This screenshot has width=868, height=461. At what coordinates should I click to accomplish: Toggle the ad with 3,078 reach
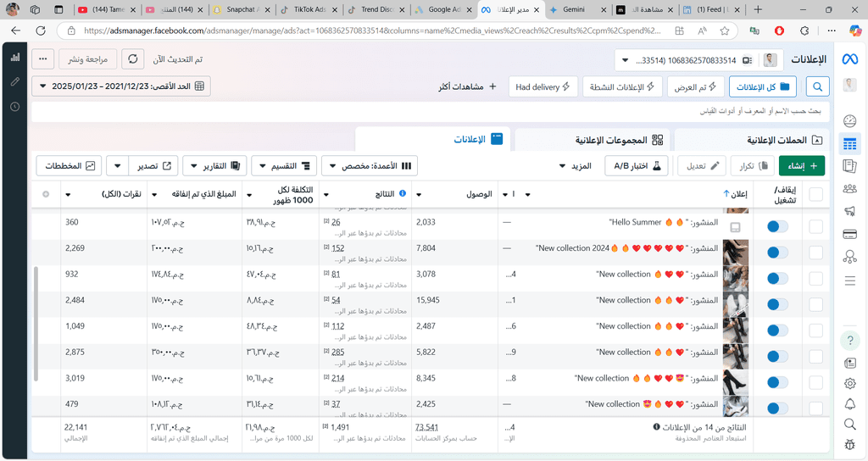777,278
